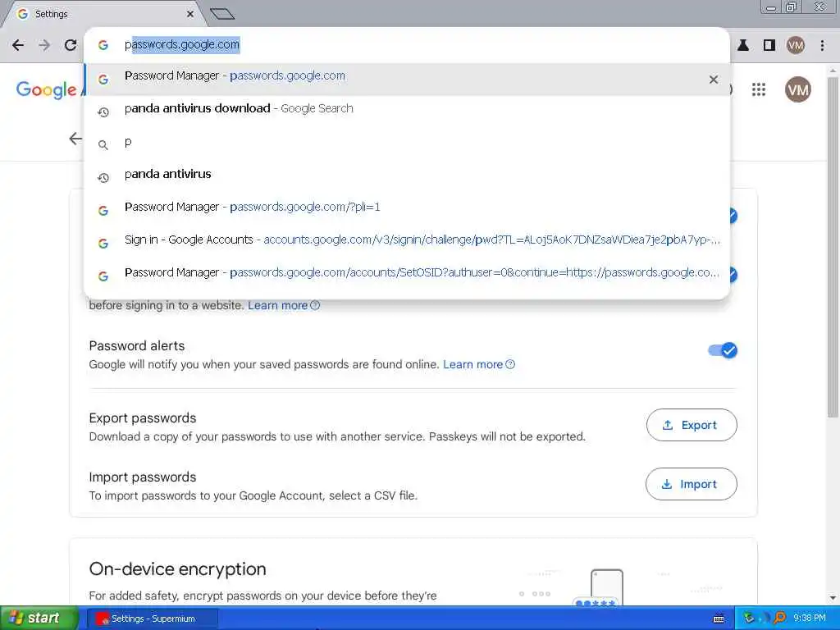The image size is (840, 630).
Task: Click the browser forward arrow
Action: pyautogui.click(x=44, y=45)
